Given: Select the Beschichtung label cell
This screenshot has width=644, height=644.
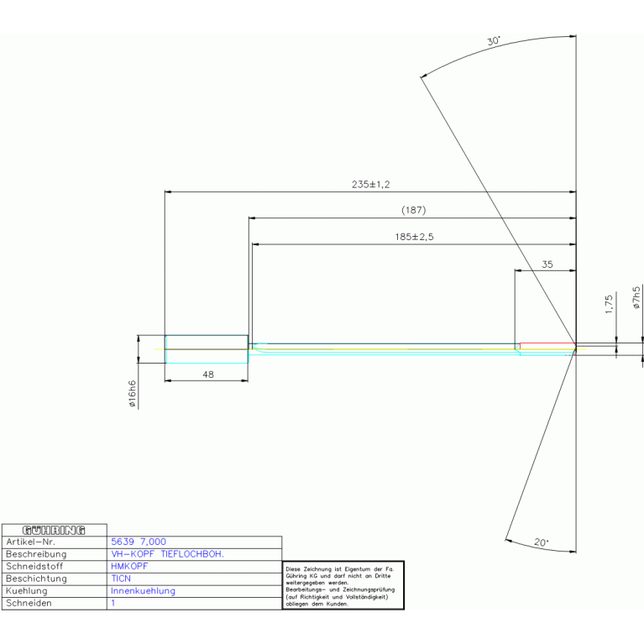Looking at the screenshot, I should tap(55, 579).
